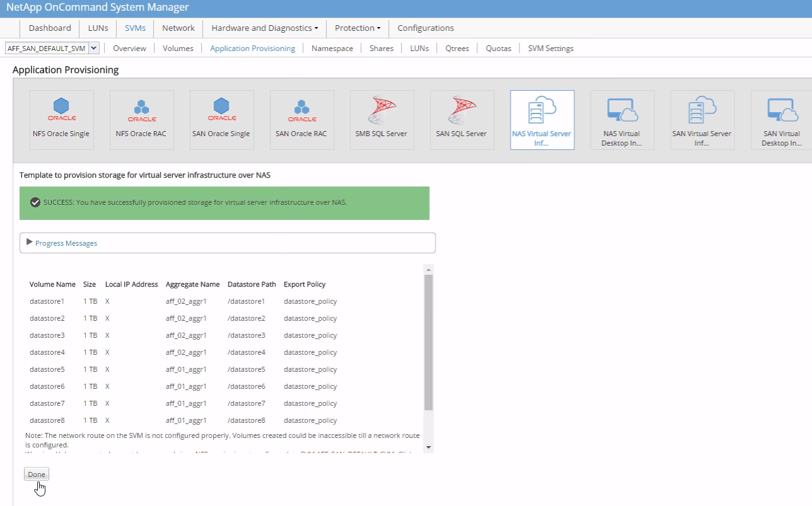Click aff_02_aggr1 in the datastore3 row
The width and height of the screenshot is (812, 506).
click(x=186, y=335)
